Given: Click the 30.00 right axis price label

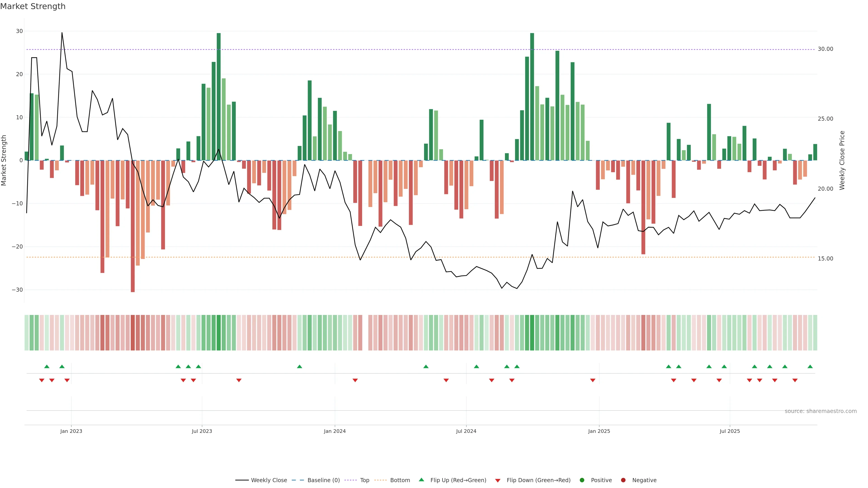Looking at the screenshot, I should click(x=825, y=49).
